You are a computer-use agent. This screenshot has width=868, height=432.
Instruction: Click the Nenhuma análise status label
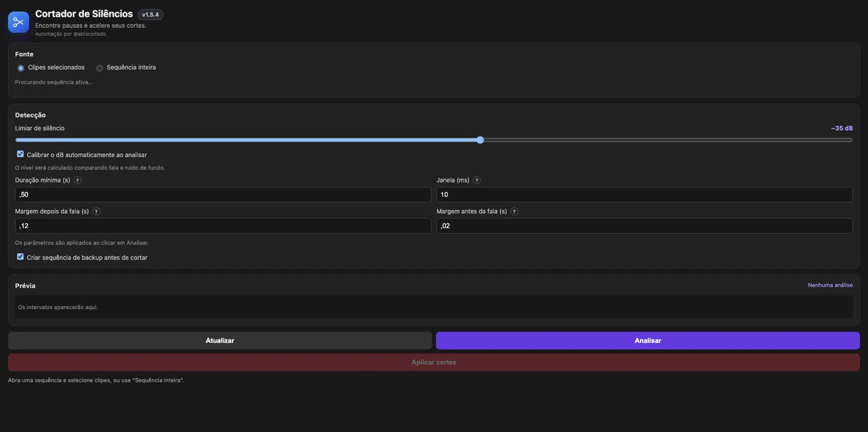pos(830,286)
